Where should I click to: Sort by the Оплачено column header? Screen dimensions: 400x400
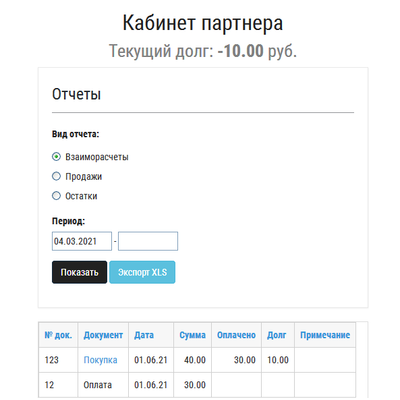pos(236,335)
